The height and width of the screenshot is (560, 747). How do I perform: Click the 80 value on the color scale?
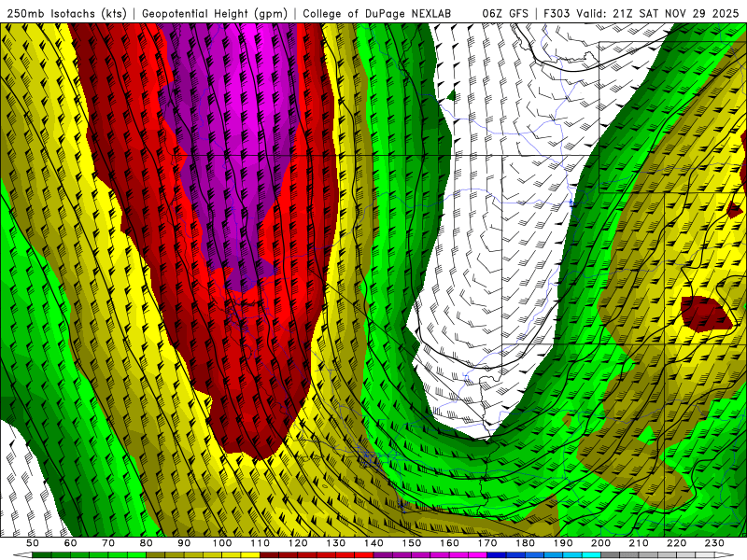(x=147, y=543)
